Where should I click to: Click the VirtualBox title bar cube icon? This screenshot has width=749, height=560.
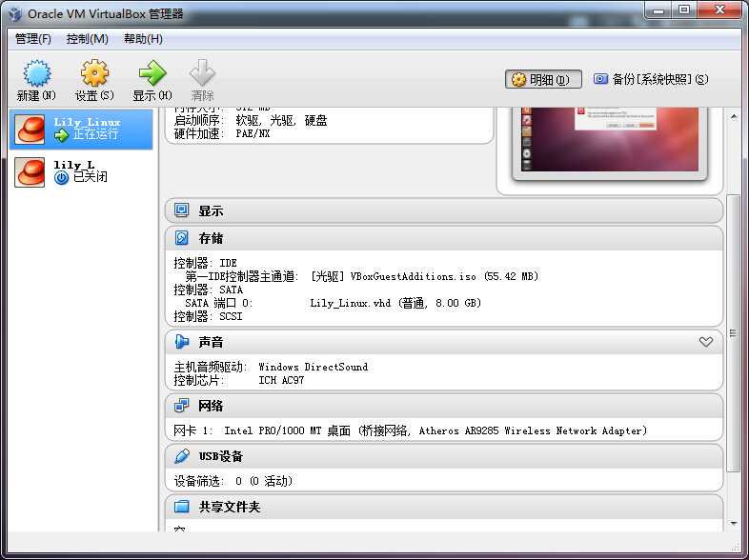point(15,14)
